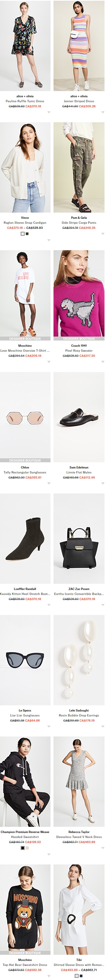Click the Rebecca Taylor tweed dress image
The height and width of the screenshot is (980, 106).
point(79,782)
